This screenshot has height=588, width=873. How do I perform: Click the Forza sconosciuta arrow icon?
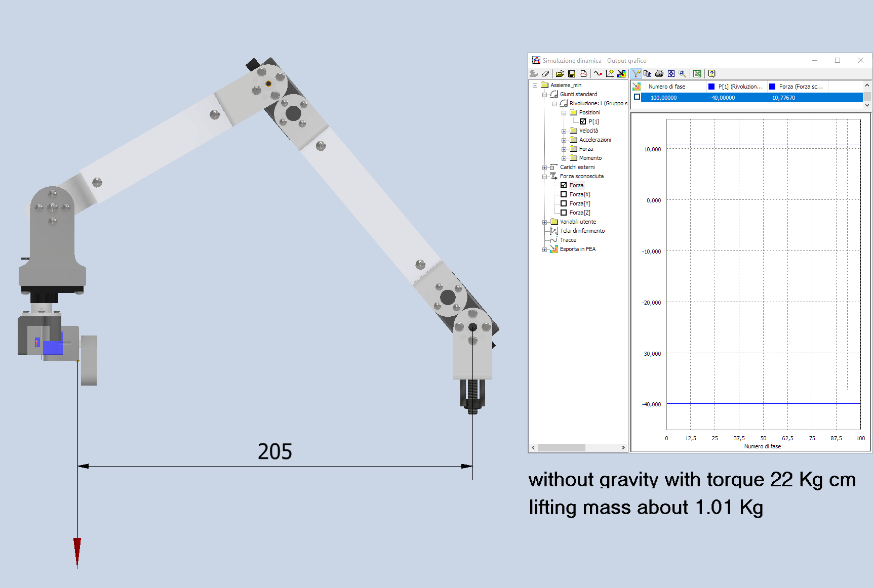click(554, 176)
